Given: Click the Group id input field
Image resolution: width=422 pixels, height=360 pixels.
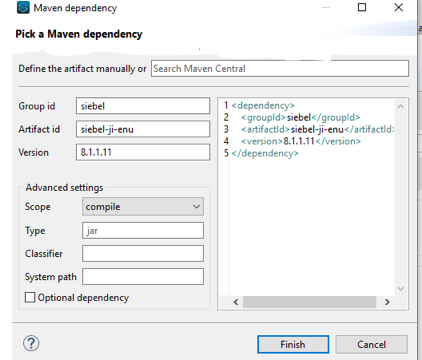Looking at the screenshot, I should click(x=143, y=106).
